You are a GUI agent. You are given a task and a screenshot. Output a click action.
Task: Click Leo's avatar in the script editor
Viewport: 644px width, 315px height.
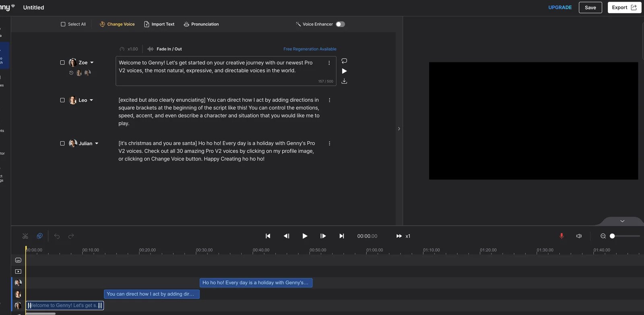73,100
